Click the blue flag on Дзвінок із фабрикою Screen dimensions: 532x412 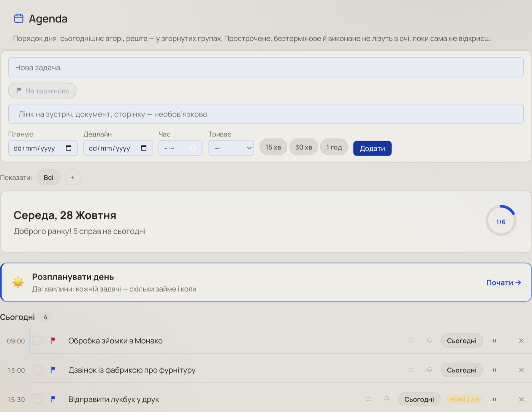coord(53,370)
